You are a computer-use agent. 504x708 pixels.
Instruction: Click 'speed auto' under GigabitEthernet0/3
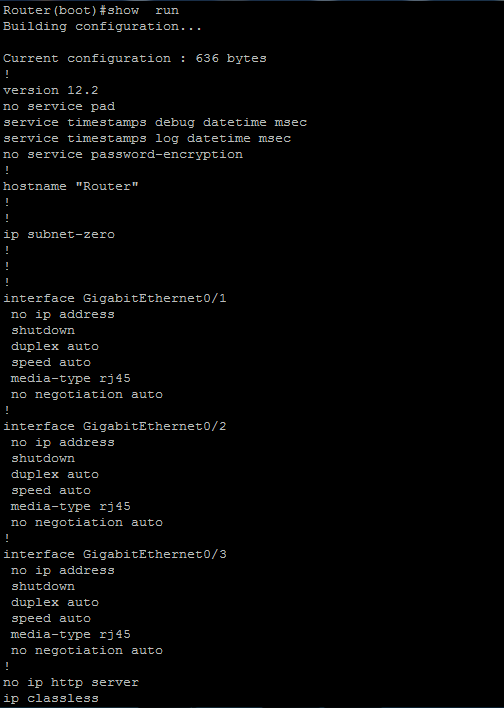click(x=51, y=619)
